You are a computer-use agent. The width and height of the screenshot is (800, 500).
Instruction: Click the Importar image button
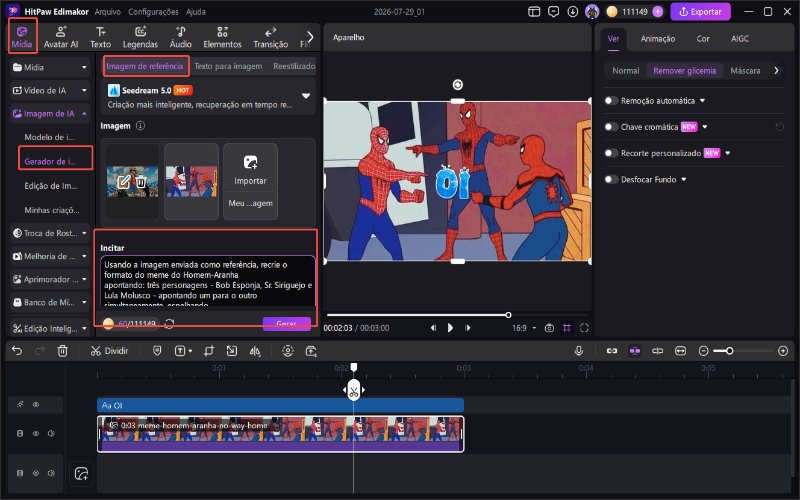point(251,171)
